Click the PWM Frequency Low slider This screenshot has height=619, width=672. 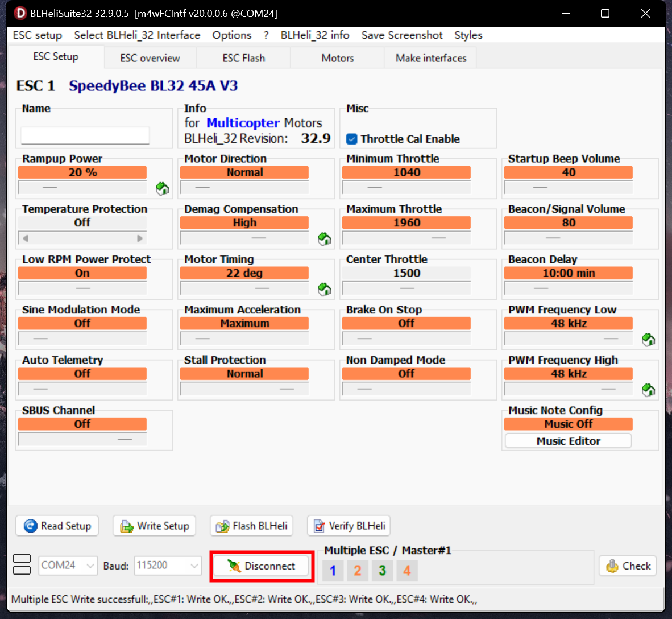pos(569,339)
